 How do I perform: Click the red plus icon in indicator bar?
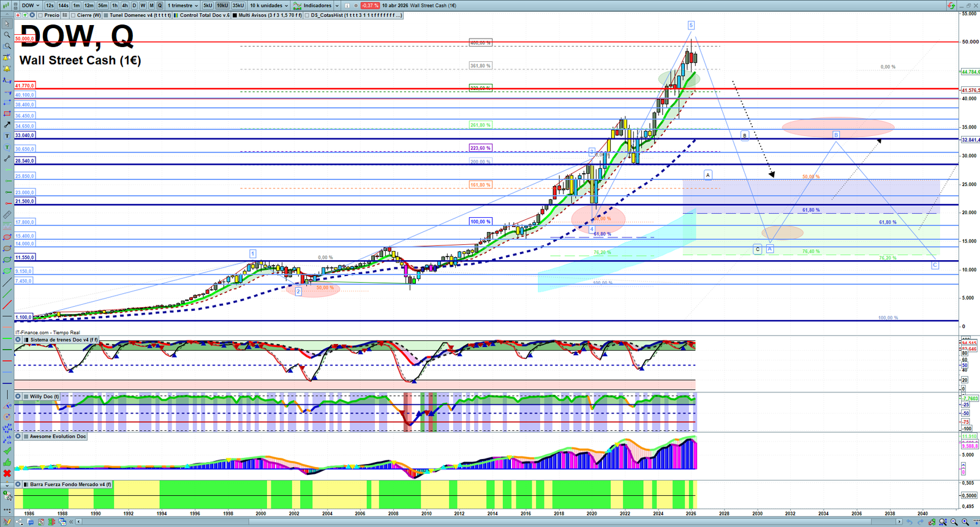[x=18, y=15]
